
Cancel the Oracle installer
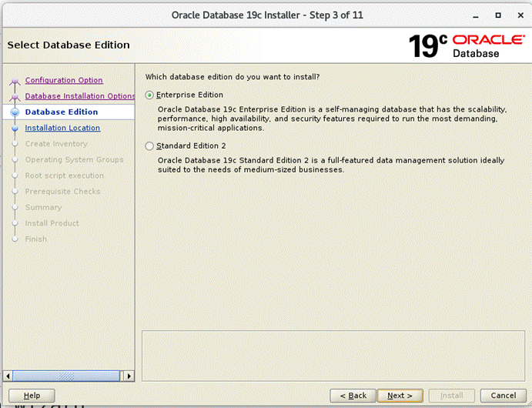tap(498, 395)
